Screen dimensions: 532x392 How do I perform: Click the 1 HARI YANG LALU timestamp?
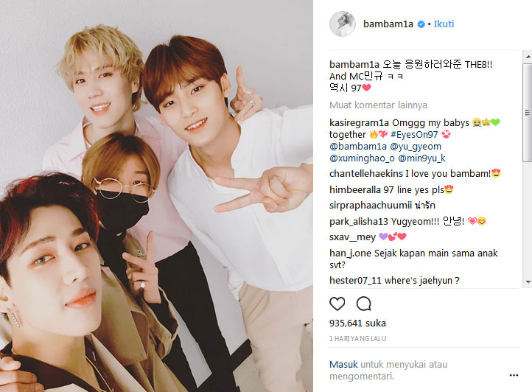tap(357, 339)
